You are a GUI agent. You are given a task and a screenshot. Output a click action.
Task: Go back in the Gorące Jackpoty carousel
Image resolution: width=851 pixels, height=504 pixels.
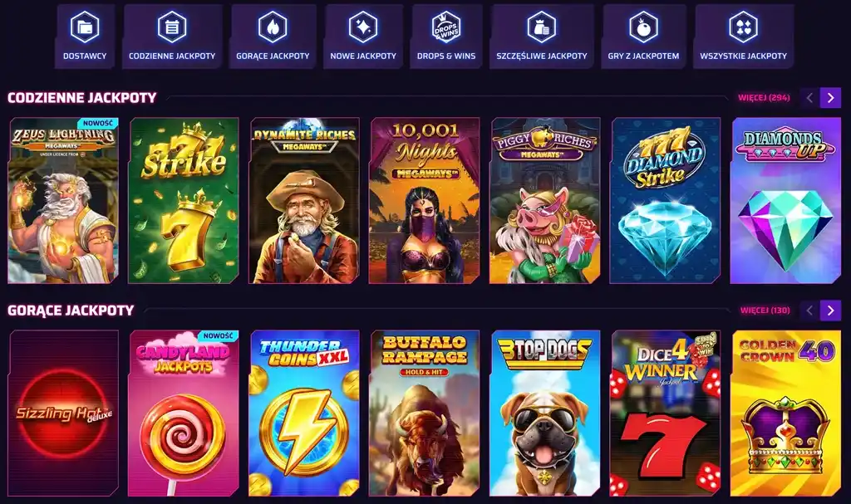coord(809,311)
